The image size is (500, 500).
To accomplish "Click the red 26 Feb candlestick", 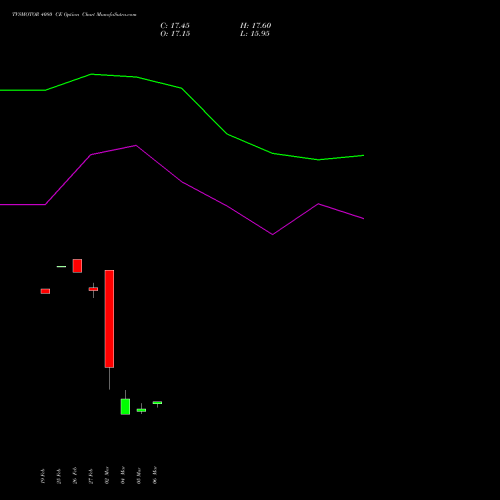I will pos(77,266).
